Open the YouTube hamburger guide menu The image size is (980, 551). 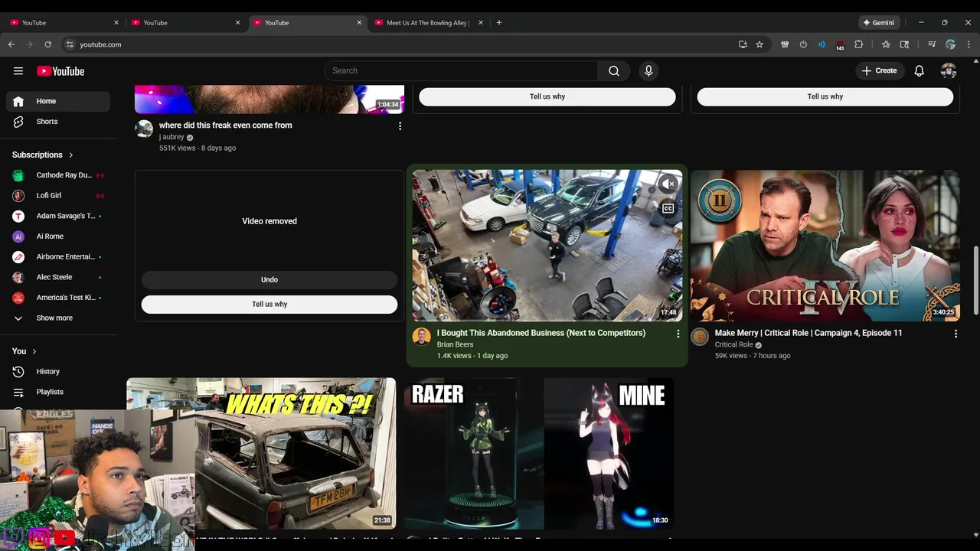click(x=18, y=71)
